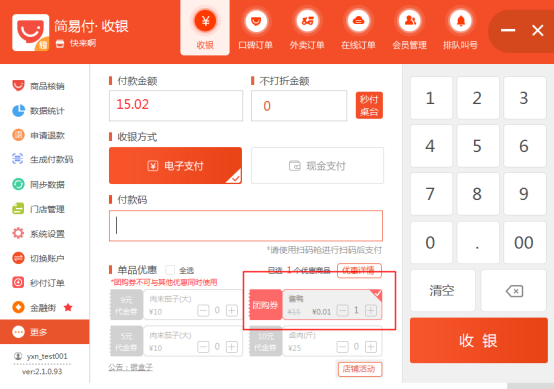Click 清空 to clear the amount

(x=443, y=290)
